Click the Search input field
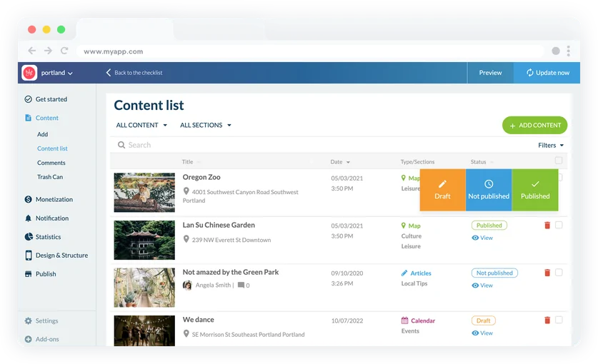Viewport: 598px width, 364px height. coord(214,145)
